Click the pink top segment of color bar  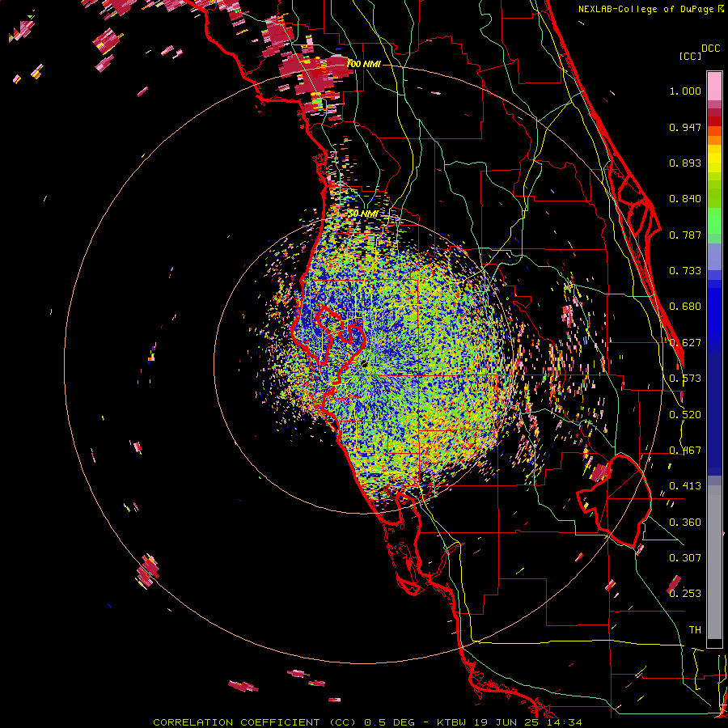(x=714, y=86)
